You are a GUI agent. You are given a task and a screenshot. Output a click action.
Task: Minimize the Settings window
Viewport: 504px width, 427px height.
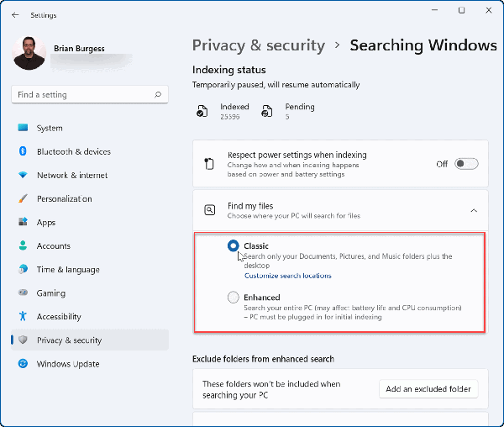point(434,10)
